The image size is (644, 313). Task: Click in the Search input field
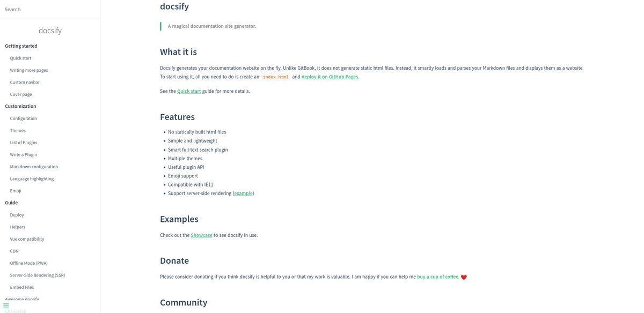point(50,9)
